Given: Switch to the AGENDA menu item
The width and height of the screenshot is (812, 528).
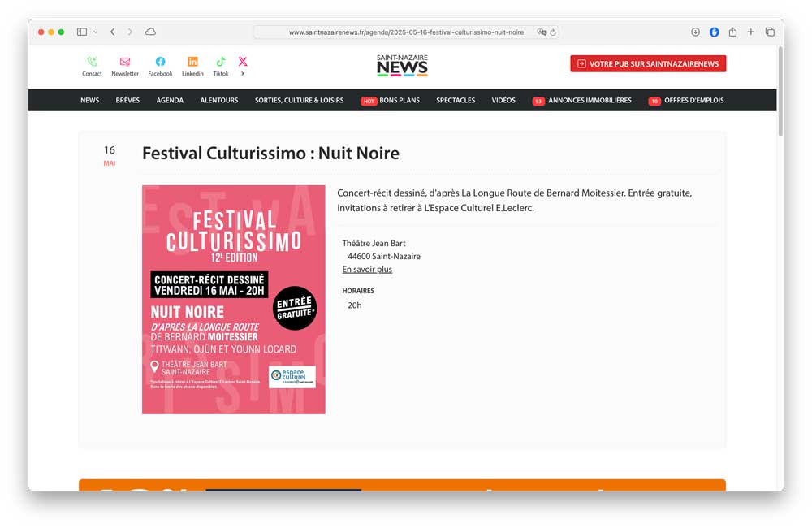Looking at the screenshot, I should (x=170, y=100).
